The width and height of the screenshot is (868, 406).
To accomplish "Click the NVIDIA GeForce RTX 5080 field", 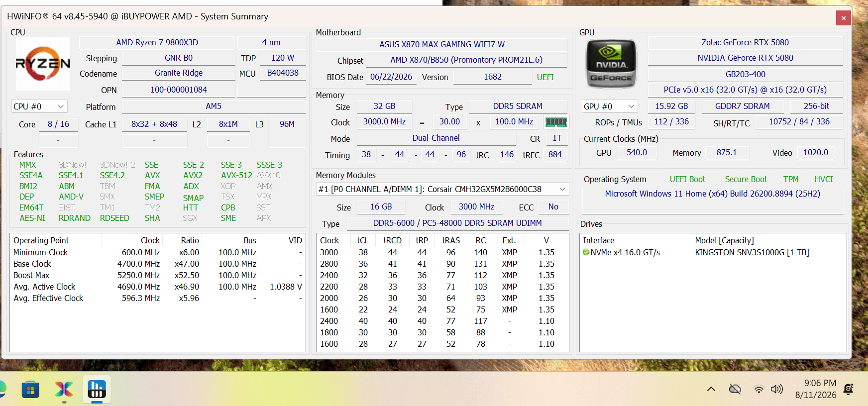I will coord(745,58).
